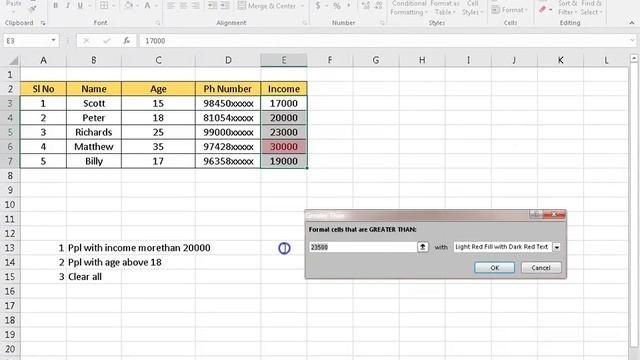
Task: Apply the Font Color 'A' icon
Action: pos(147,5)
